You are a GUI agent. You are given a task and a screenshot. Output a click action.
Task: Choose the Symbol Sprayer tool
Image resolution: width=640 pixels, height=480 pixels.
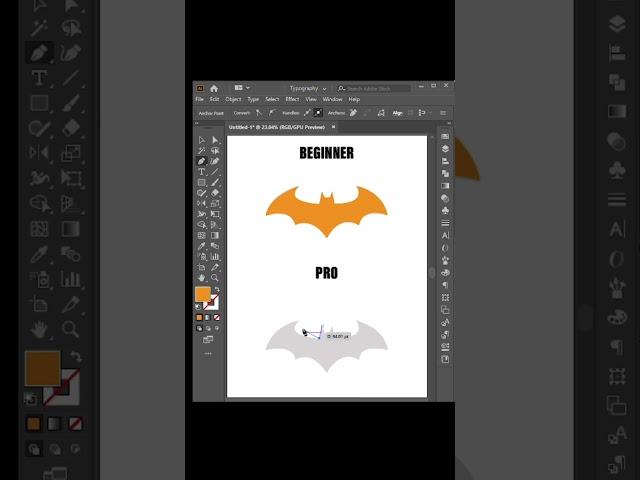(x=202, y=257)
